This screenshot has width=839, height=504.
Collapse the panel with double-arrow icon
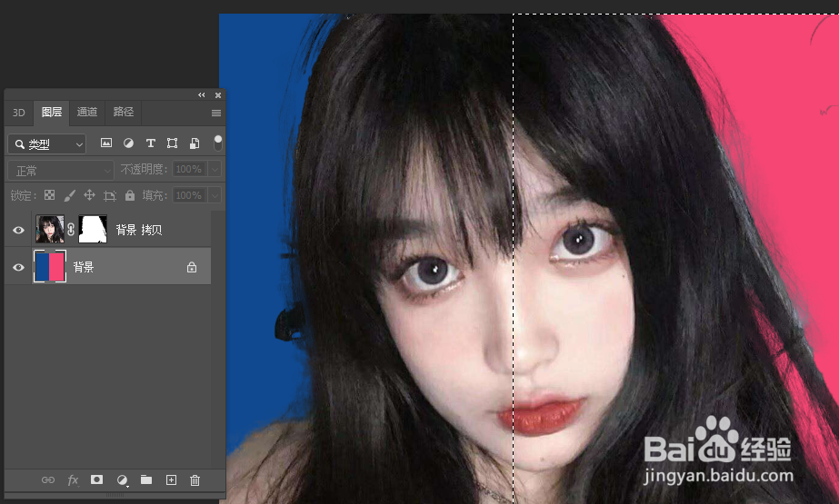pyautogui.click(x=202, y=94)
